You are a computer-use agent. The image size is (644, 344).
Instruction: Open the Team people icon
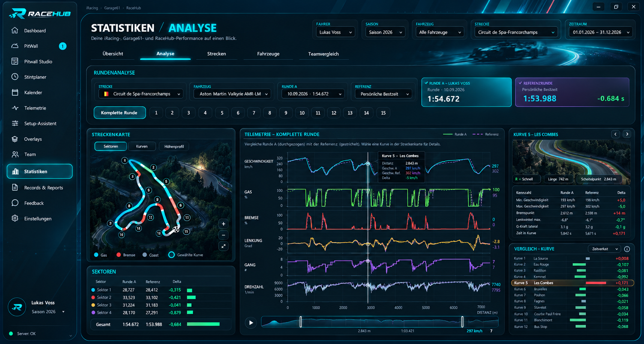click(x=15, y=154)
